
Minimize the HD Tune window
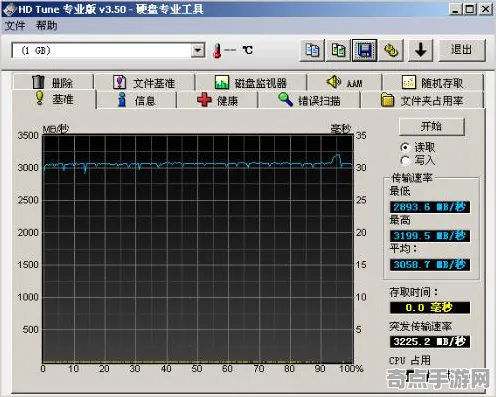click(455, 9)
